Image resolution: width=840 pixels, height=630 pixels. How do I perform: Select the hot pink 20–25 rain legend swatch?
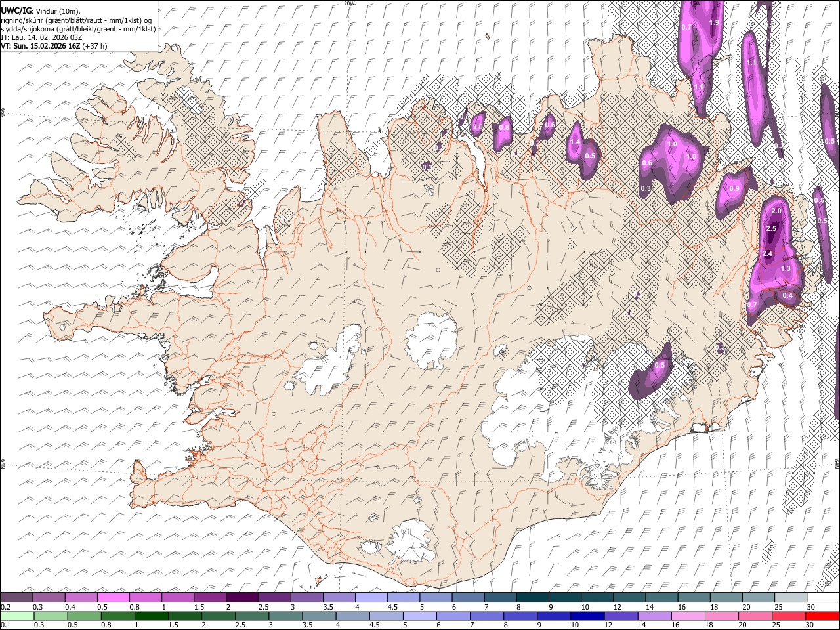tap(755, 616)
